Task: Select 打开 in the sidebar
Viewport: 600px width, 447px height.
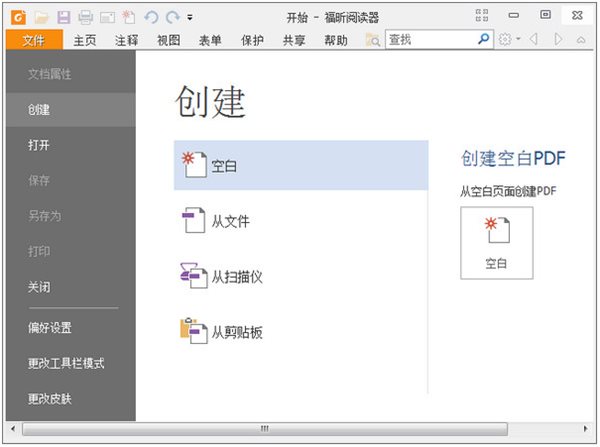Action: click(x=71, y=145)
